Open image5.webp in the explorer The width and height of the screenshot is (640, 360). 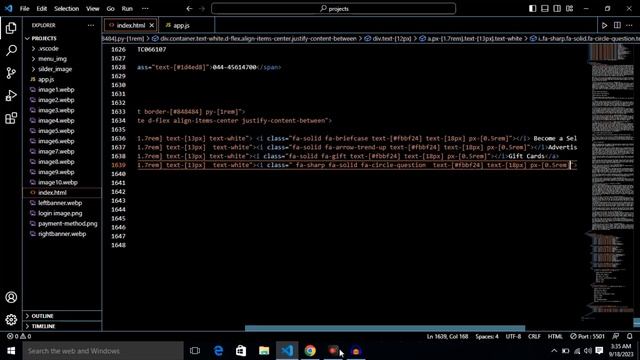pos(56,131)
